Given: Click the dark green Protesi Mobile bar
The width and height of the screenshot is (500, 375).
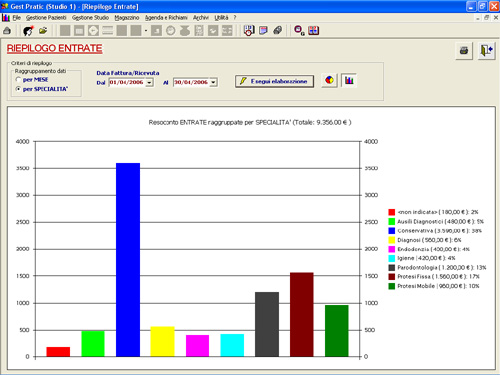Looking at the screenshot, I should [337, 331].
